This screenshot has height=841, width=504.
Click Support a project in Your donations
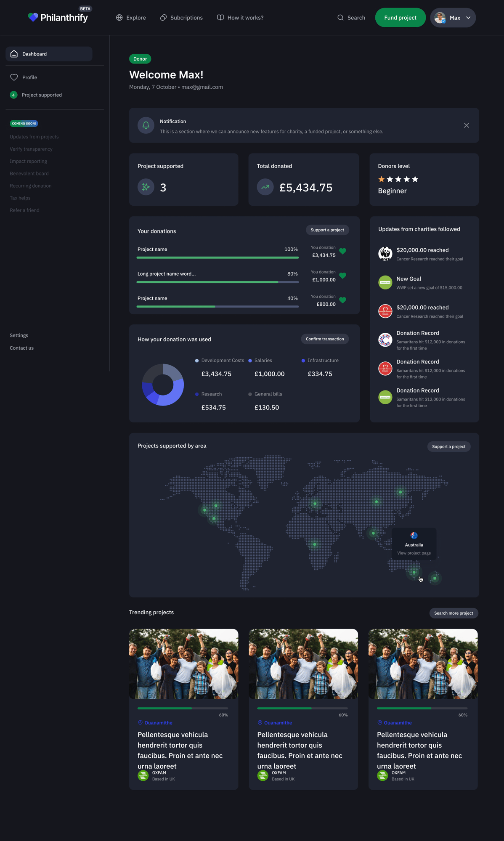(x=327, y=230)
